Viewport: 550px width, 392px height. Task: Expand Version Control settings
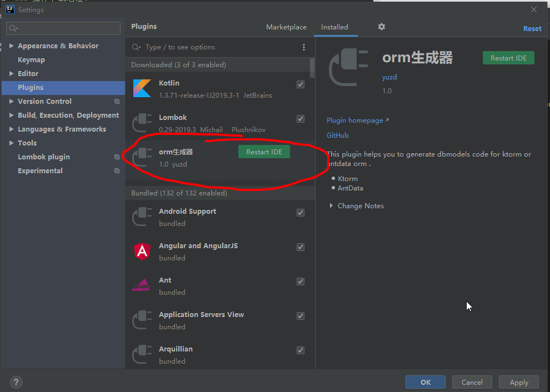point(11,101)
